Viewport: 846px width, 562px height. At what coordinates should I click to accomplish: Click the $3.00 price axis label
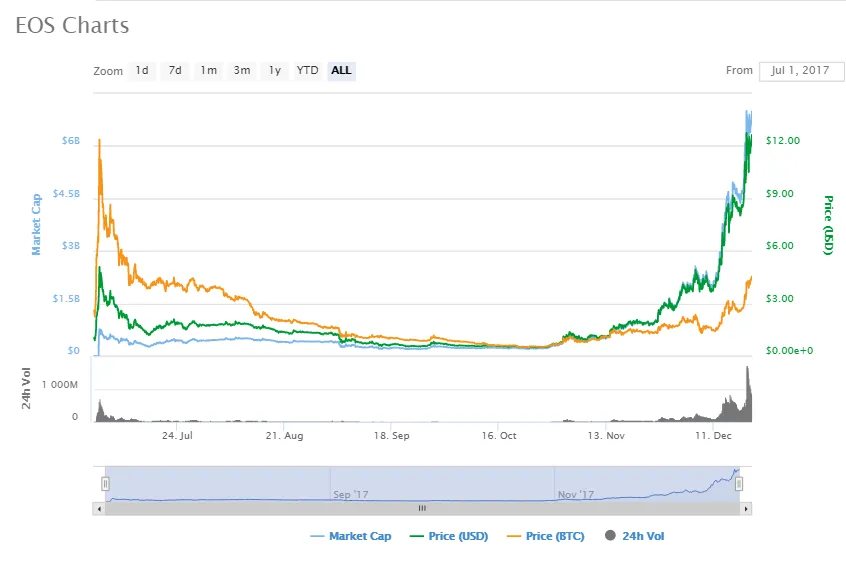click(x=780, y=299)
